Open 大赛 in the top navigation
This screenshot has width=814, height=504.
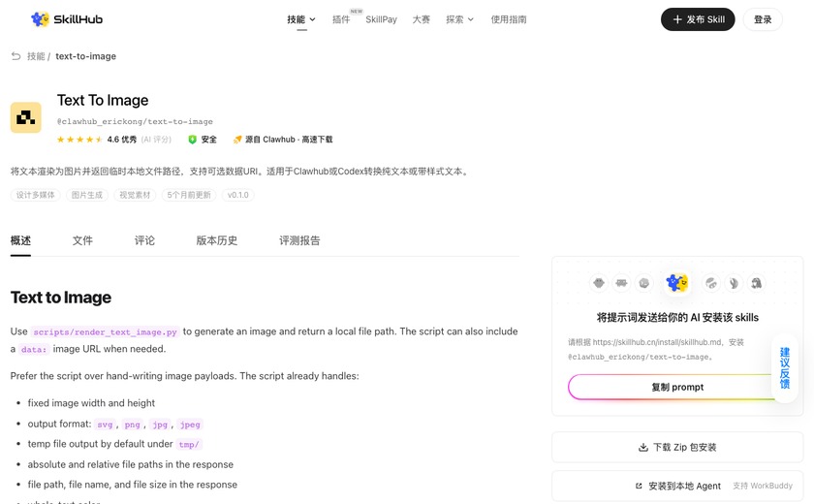421,19
